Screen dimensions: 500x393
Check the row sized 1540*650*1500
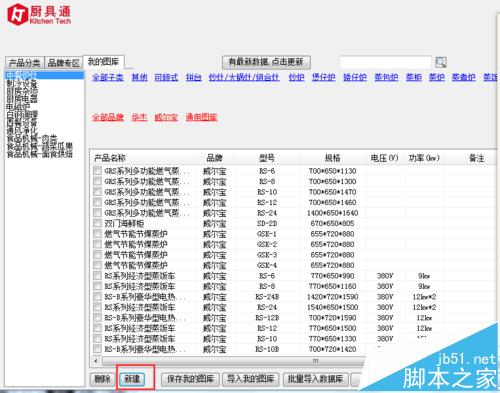pos(97,307)
